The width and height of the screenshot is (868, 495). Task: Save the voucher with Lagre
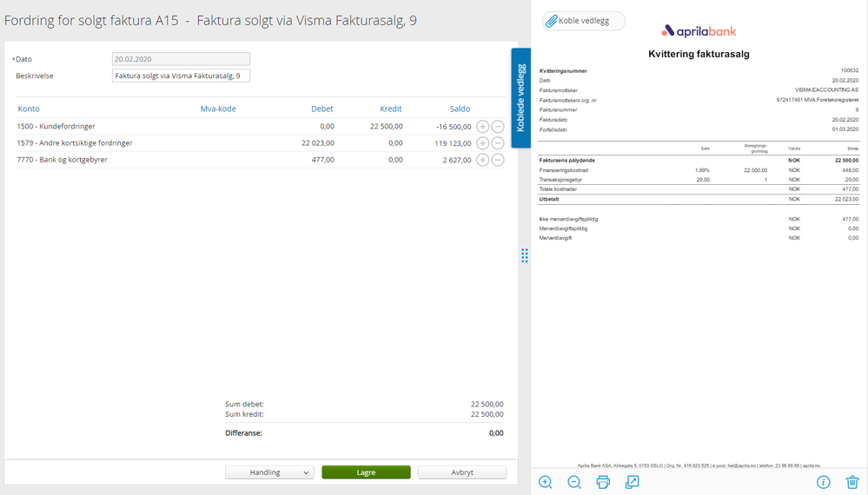[x=366, y=472]
